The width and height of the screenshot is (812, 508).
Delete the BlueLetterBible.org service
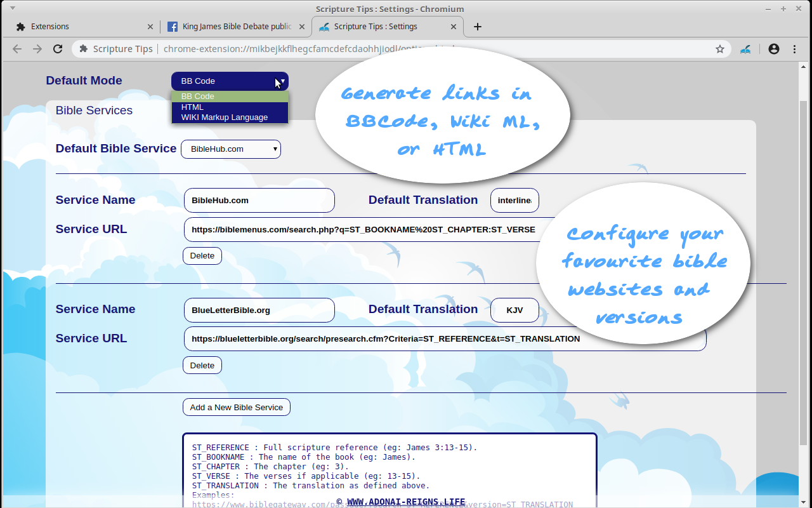202,365
